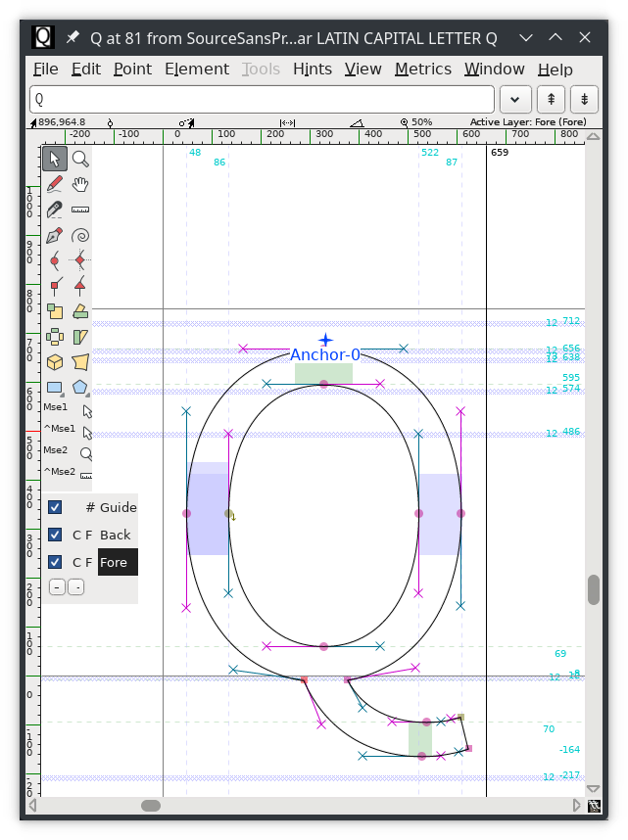The height and width of the screenshot is (840, 628).
Task: Click the up-arrow button right of the name field
Action: pyautogui.click(x=552, y=100)
